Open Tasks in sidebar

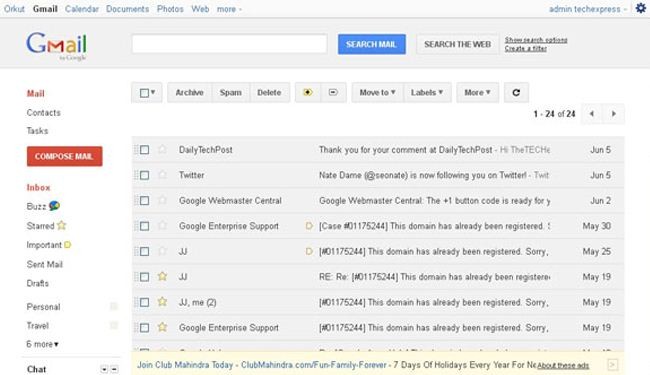pos(37,131)
